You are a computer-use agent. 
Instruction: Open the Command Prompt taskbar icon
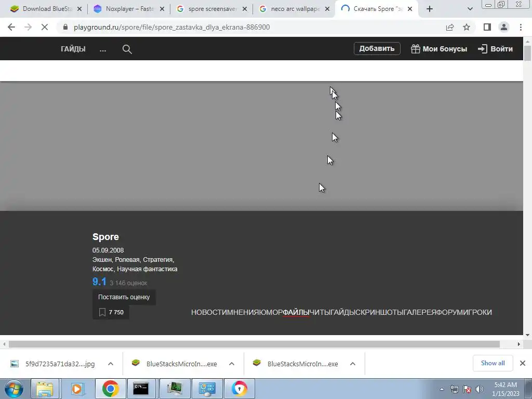pyautogui.click(x=140, y=389)
